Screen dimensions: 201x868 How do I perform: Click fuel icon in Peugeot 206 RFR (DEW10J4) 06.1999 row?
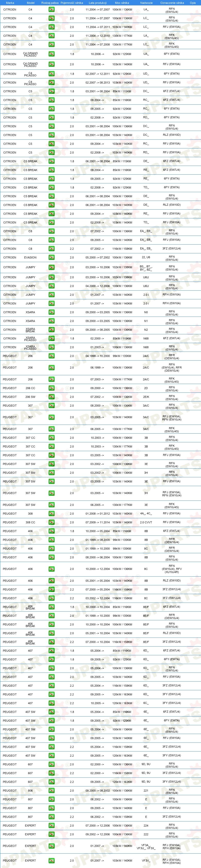tap(51, 368)
